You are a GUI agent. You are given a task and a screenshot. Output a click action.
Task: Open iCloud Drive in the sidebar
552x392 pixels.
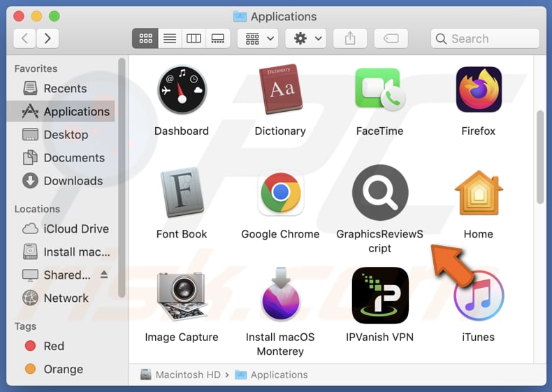pyautogui.click(x=61, y=228)
